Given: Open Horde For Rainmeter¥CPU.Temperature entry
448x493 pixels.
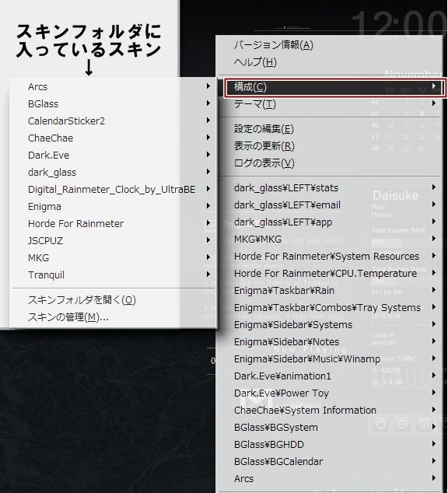Looking at the screenshot, I should (x=330, y=274).
